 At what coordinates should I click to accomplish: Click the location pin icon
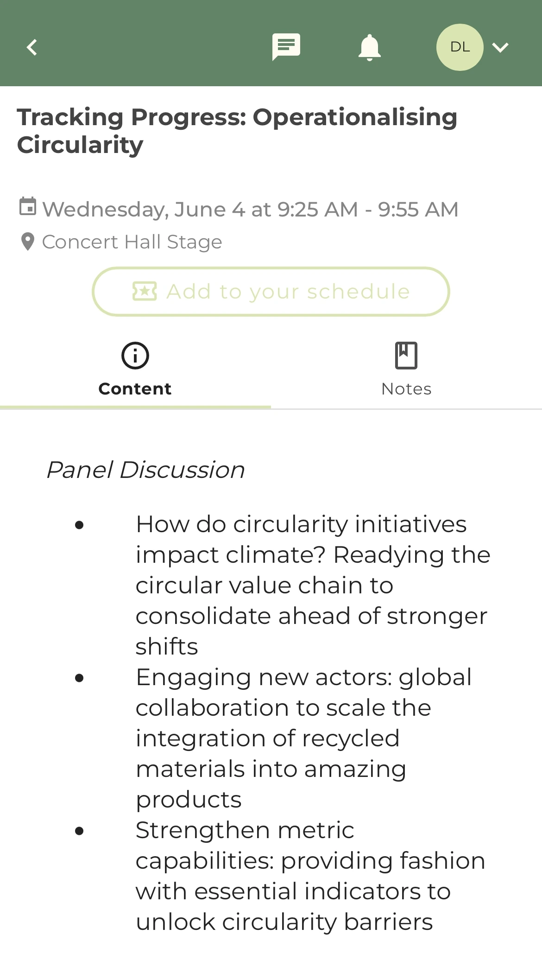pos(28,242)
